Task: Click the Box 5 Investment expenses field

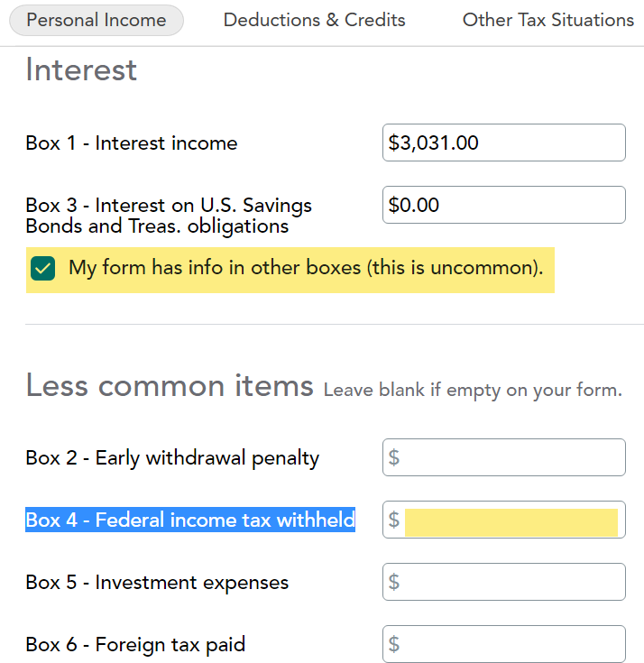Action: click(x=503, y=582)
